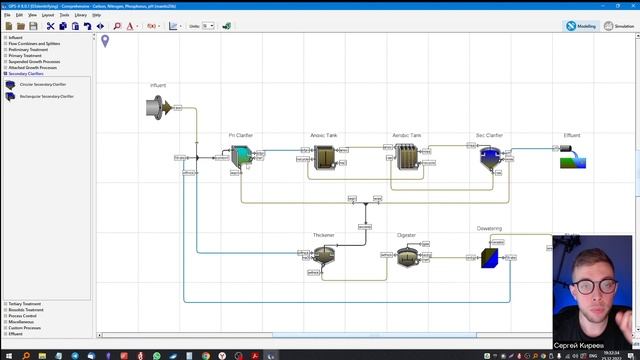The width and height of the screenshot is (640, 360).
Task: Open the dropdown arrow beside the text A icon
Action: (x=137, y=27)
